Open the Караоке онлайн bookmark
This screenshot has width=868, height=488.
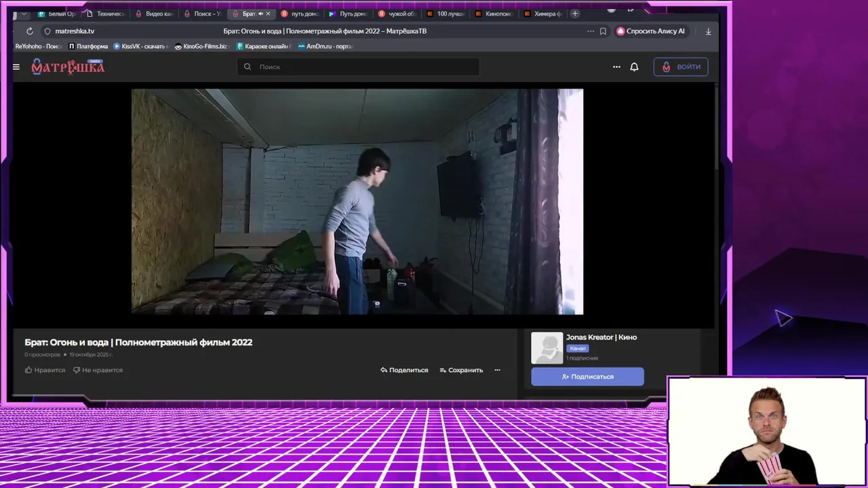(x=263, y=46)
